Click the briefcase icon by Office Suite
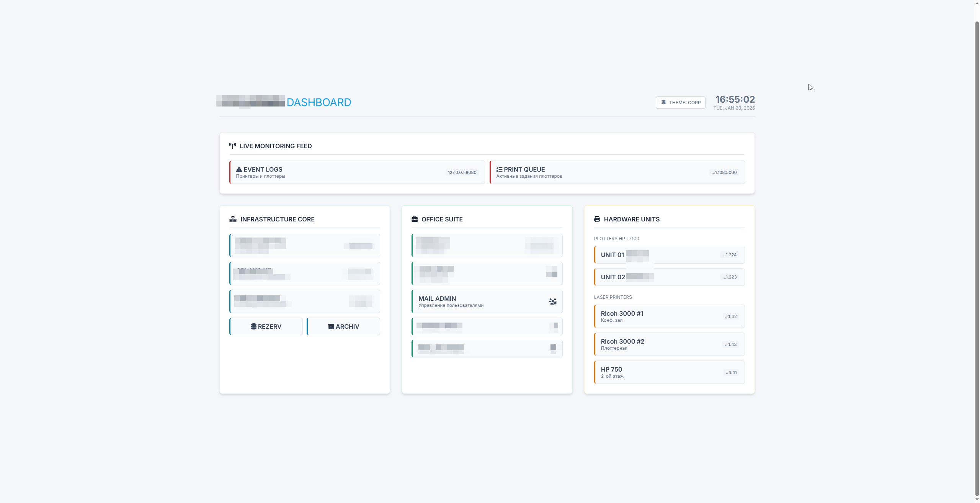Viewport: 980px width, 503px height. 415,219
